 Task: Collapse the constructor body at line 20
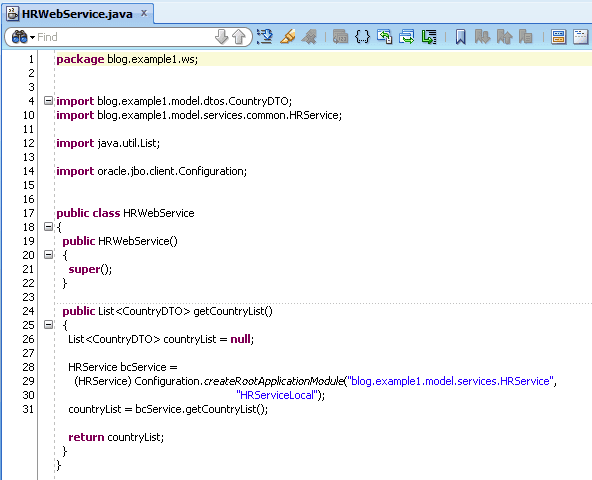click(x=48, y=255)
